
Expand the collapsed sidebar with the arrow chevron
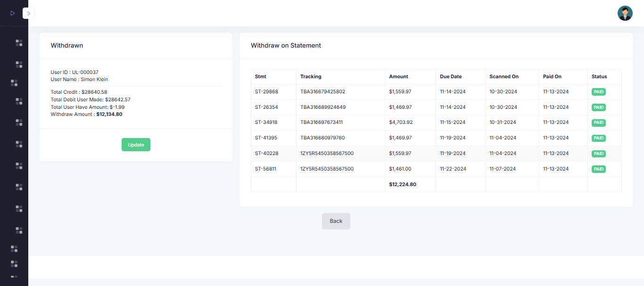28,13
